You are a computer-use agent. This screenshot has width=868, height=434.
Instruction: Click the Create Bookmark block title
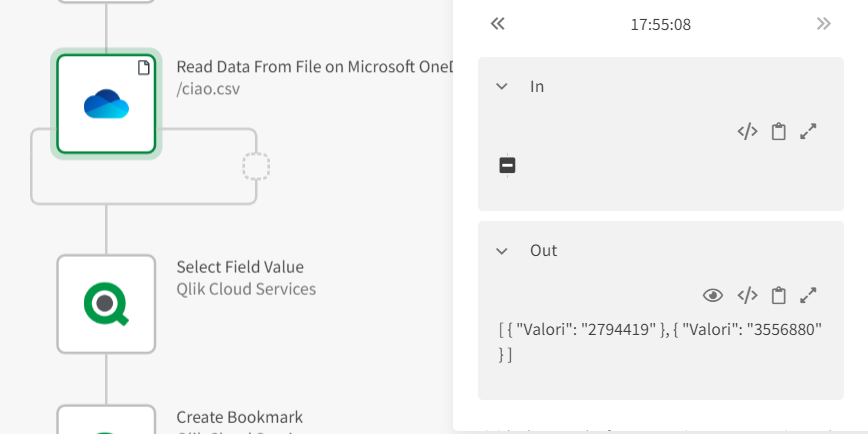[x=239, y=417]
